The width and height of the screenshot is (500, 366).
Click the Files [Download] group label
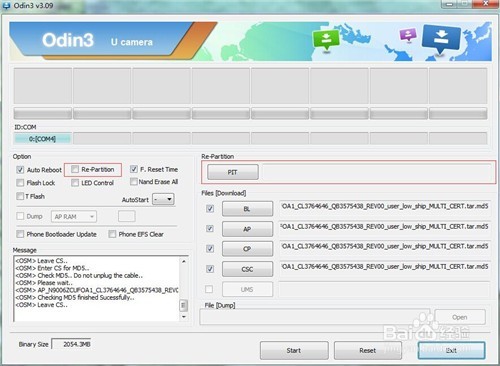coord(224,193)
